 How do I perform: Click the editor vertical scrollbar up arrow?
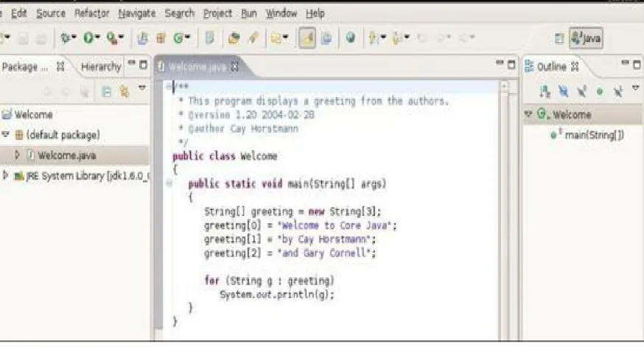(x=504, y=85)
